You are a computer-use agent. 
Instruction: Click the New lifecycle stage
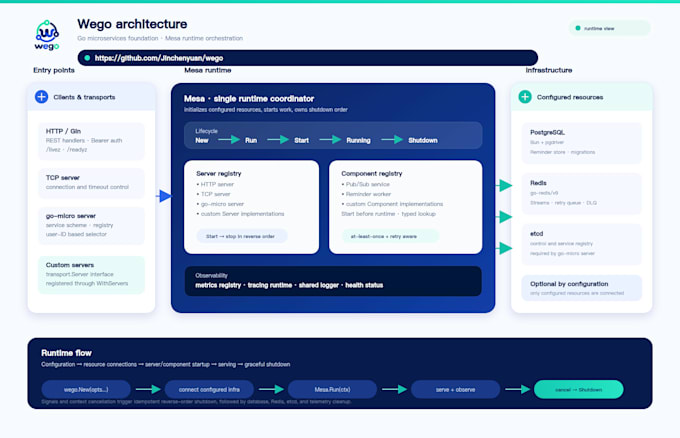202,141
